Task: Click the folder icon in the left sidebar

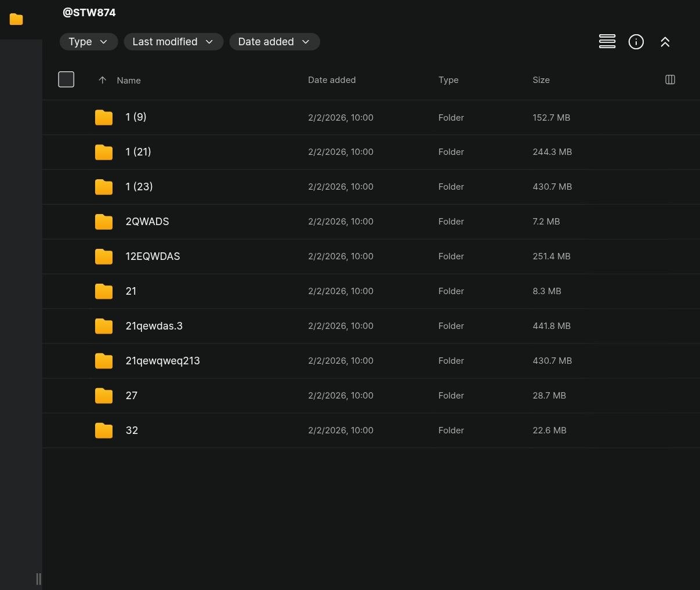Action: pyautogui.click(x=16, y=20)
